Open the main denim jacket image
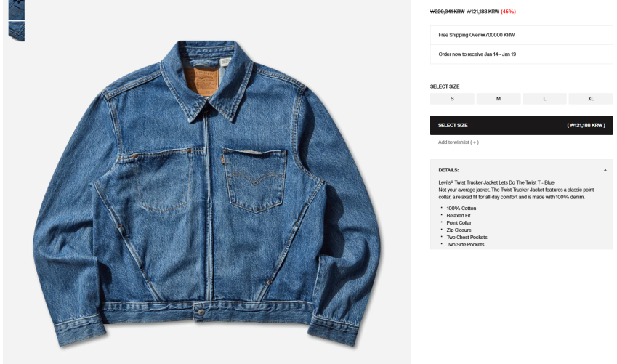Viewport: 617px width, 364px height. coord(207,193)
